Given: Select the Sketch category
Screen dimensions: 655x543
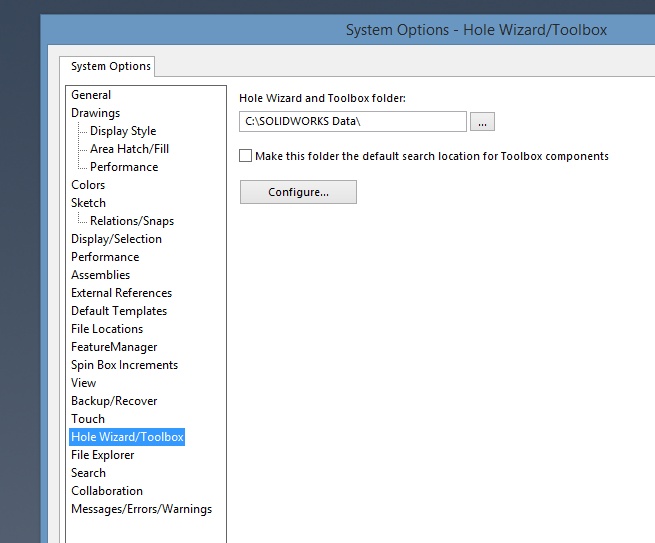Looking at the screenshot, I should (89, 203).
